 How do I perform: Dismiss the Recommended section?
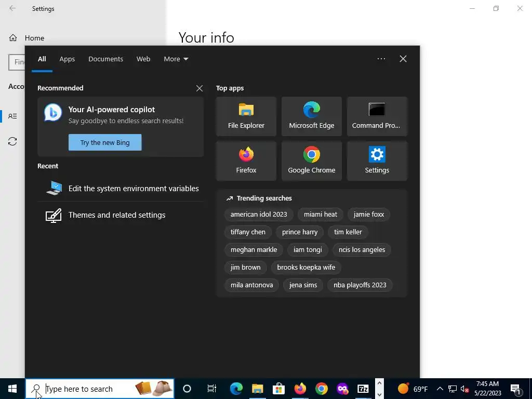coord(199,88)
